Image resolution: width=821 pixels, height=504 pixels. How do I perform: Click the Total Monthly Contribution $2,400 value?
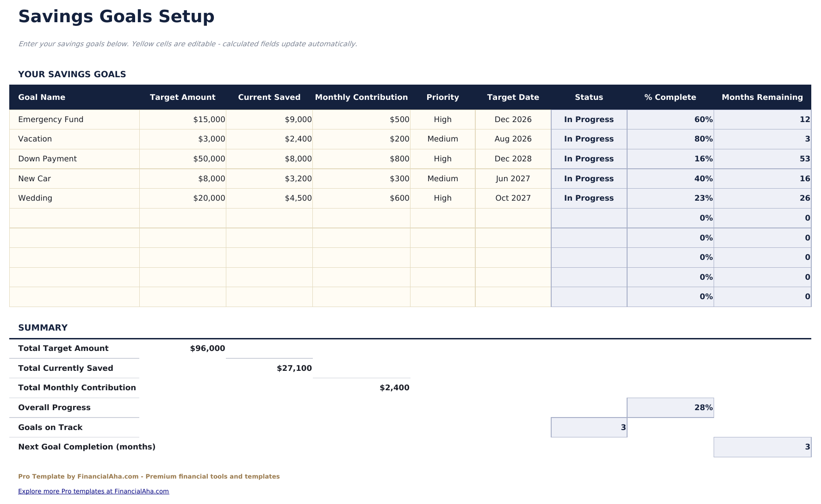(394, 388)
